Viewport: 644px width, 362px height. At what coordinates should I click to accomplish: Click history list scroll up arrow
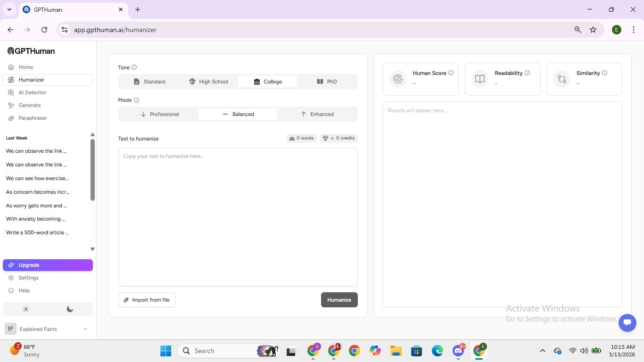pos(92,135)
